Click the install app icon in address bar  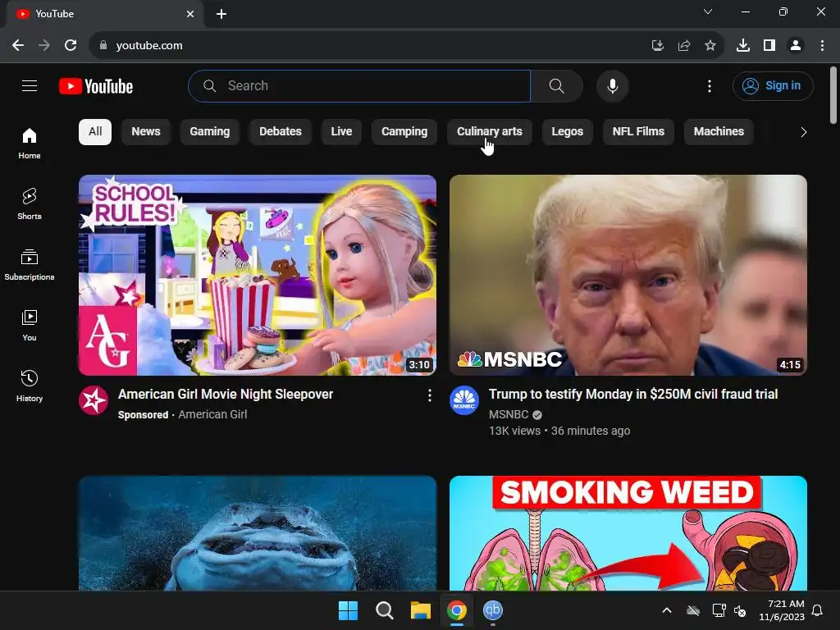[657, 46]
